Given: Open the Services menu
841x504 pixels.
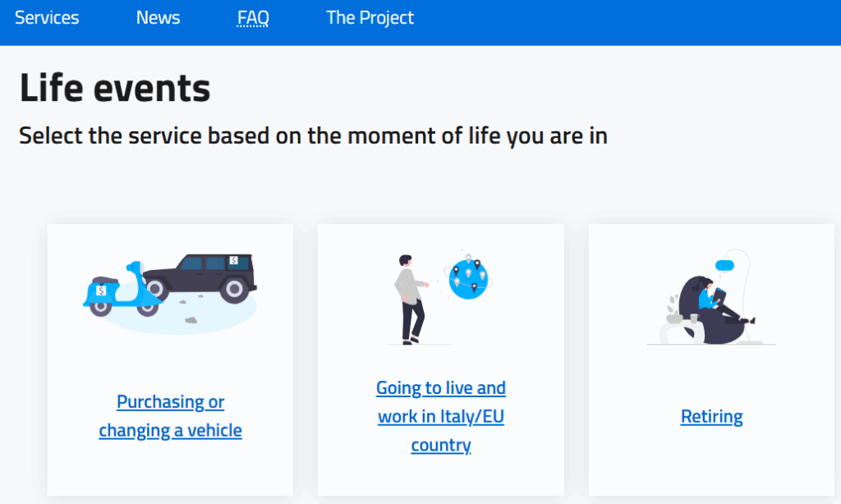Looking at the screenshot, I should [x=47, y=18].
